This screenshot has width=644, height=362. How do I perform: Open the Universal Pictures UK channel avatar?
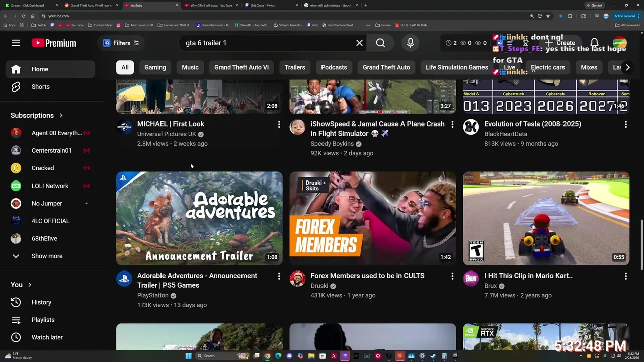tap(124, 127)
